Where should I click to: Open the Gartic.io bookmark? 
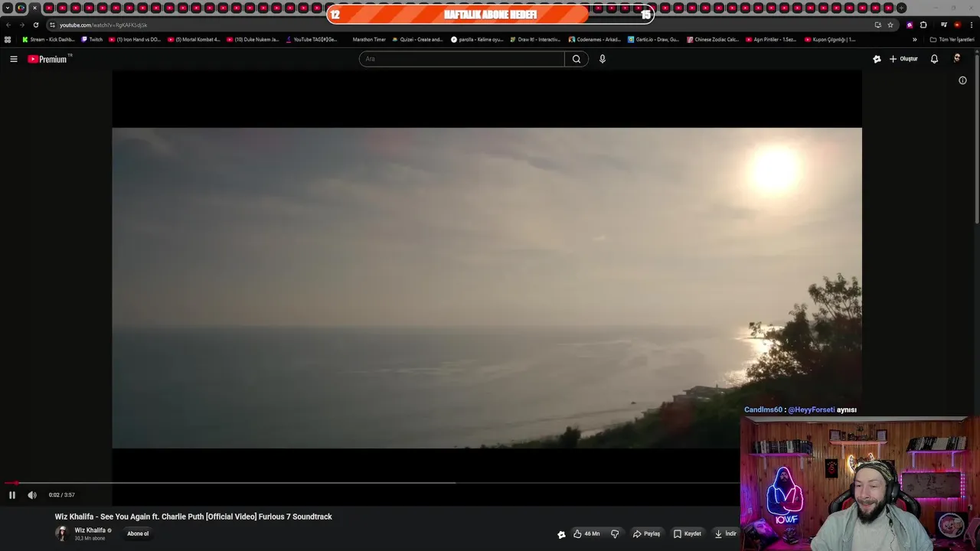653,40
